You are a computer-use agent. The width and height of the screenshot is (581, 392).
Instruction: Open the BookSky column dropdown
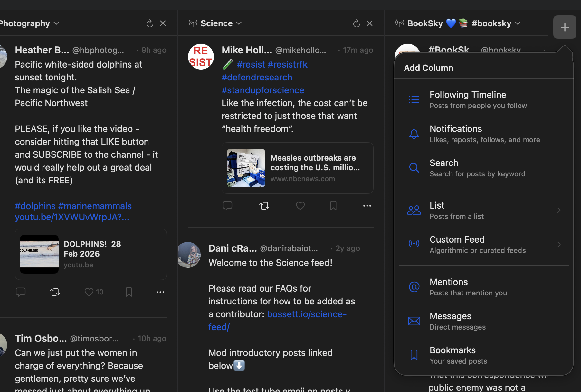[518, 23]
